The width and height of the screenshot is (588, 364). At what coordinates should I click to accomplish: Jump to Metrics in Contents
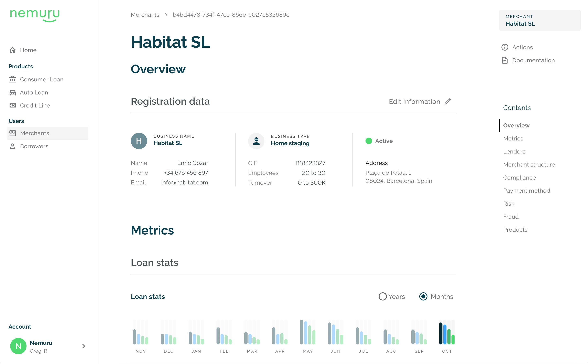pos(513,138)
